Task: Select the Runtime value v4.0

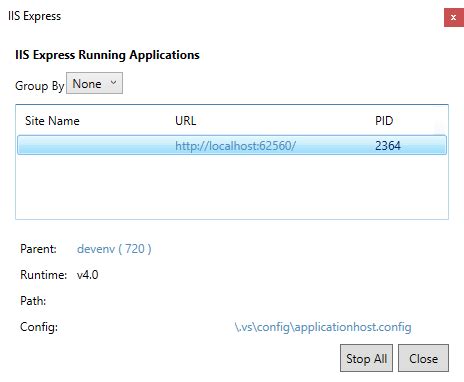Action: pos(88,275)
